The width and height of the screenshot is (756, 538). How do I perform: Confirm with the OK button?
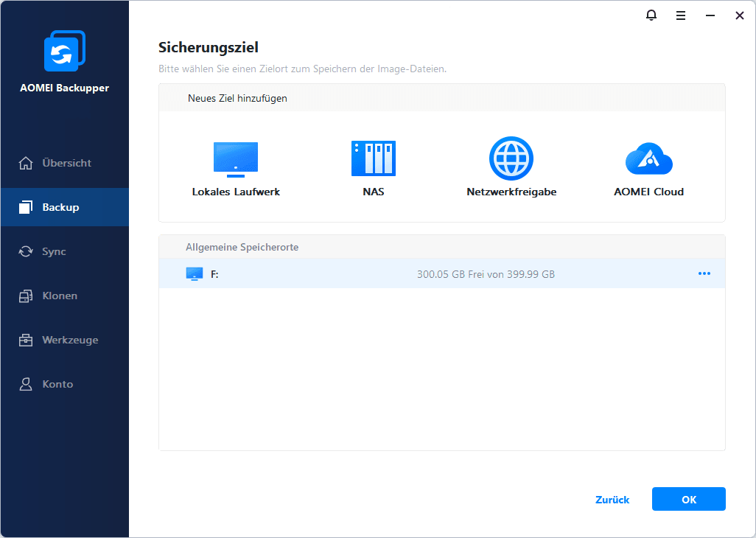click(688, 499)
